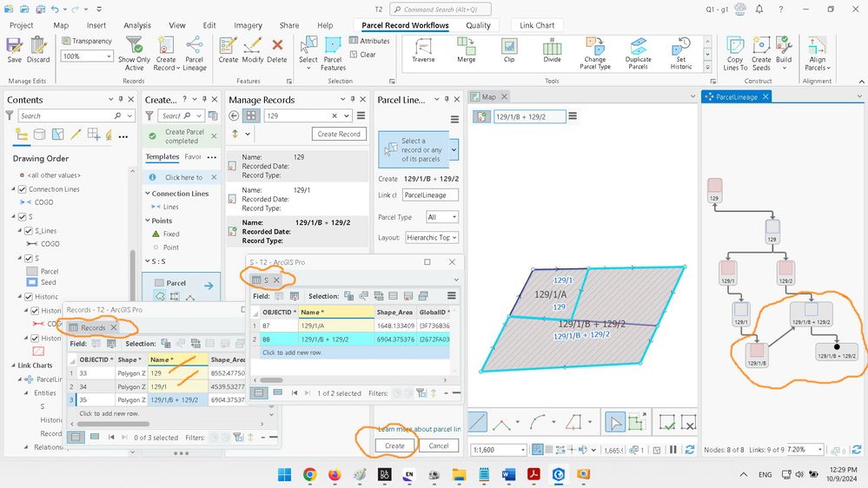Open the Transparency percent dropdown
Viewport: 868px width, 488px height.
pos(109,56)
